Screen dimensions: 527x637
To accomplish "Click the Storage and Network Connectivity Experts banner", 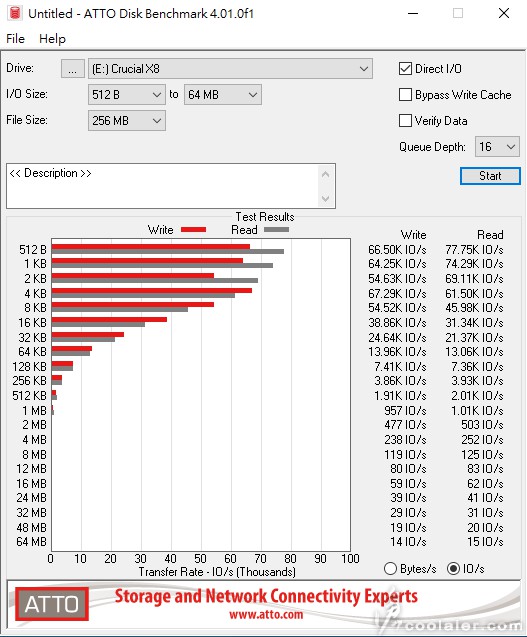I will tap(266, 596).
